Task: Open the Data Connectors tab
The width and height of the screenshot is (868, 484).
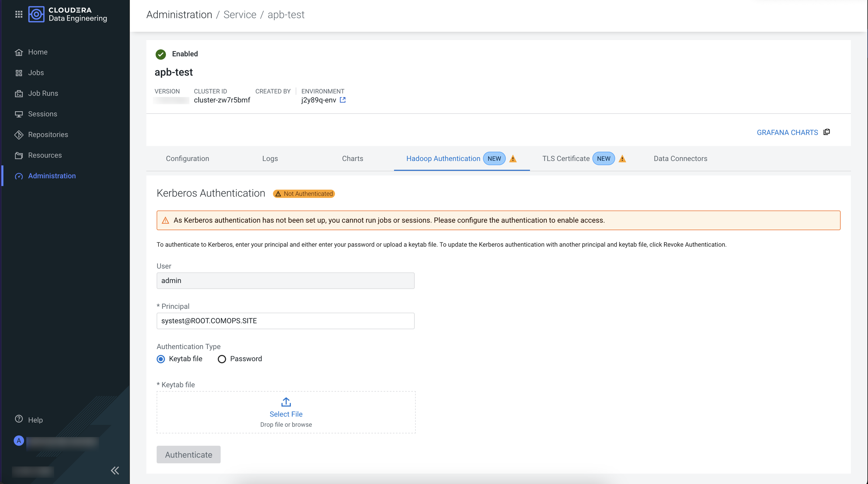Action: 680,159
